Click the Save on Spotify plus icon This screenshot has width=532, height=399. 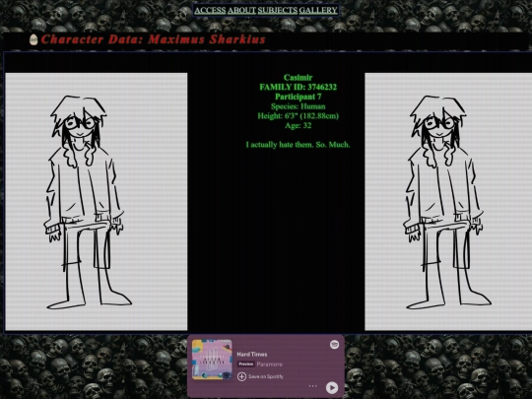click(241, 376)
